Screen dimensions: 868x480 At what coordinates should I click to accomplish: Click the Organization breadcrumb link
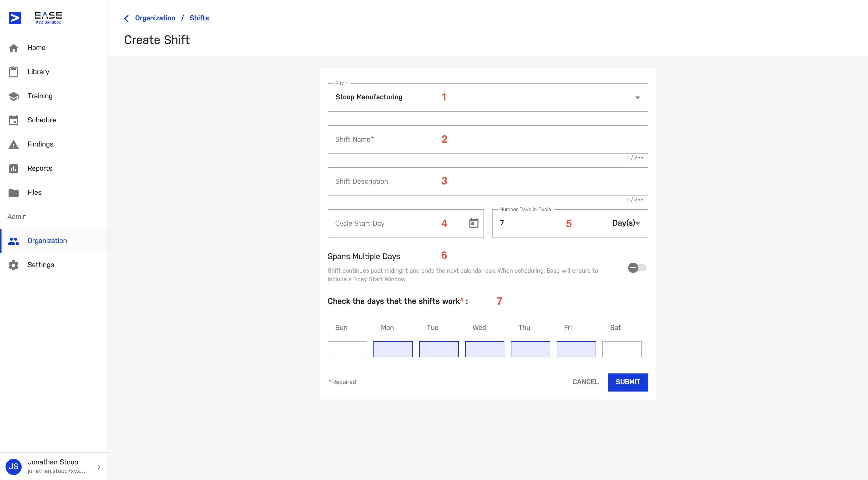click(x=155, y=18)
